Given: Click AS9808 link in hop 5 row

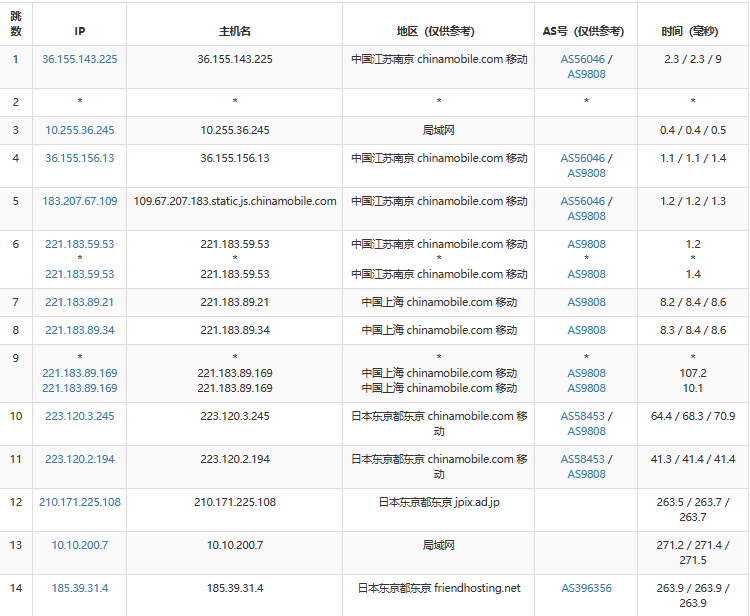Looking at the screenshot, I should (586, 216).
